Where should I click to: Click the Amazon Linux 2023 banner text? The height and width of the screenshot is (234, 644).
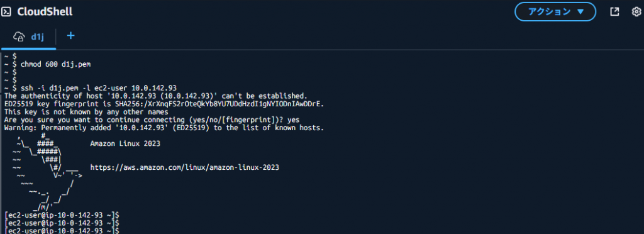tap(125, 143)
